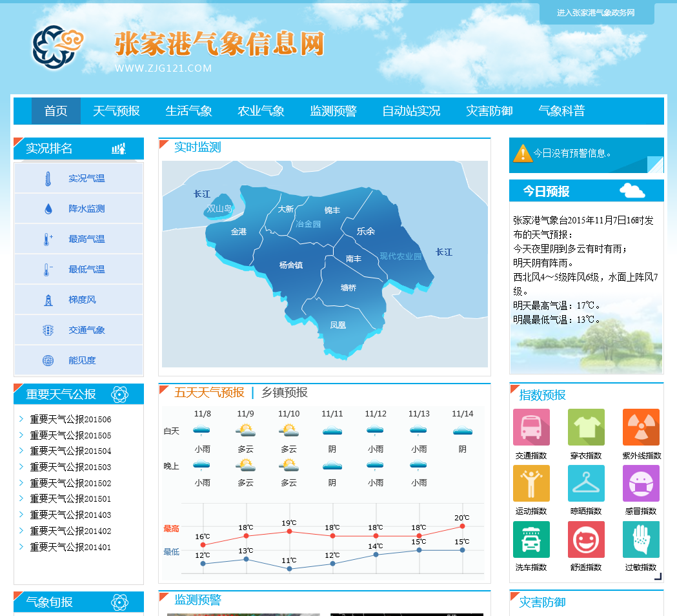Click the 气象旬报 atom icon
This screenshot has height=616, width=677.
point(119,602)
